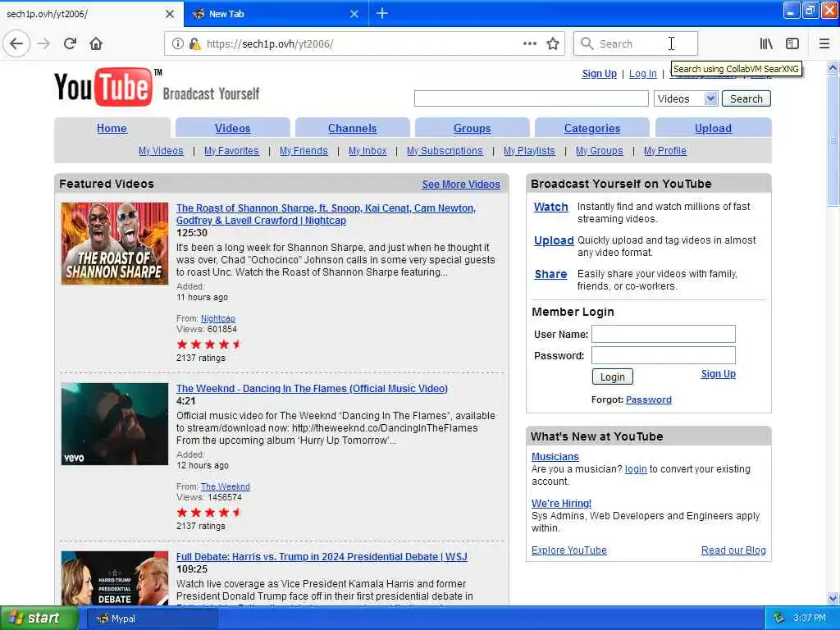Expand the Videos search type dropdown
840x630 pixels.
click(x=685, y=98)
